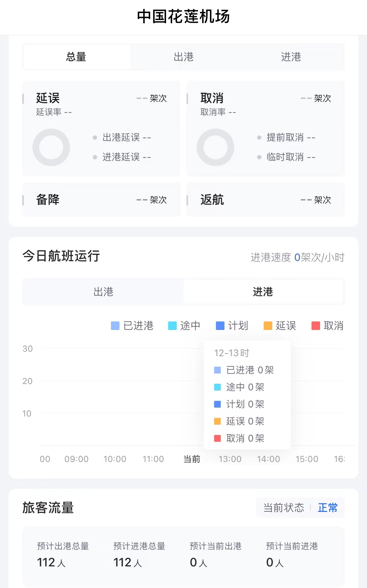Toggle the 途中 legend item
Viewport: 367px width, 588px height.
184,326
